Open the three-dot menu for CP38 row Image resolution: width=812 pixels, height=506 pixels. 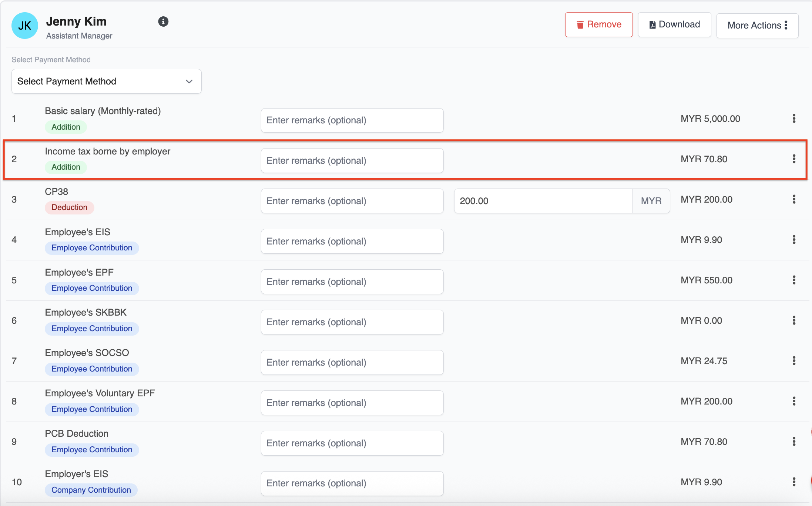click(x=794, y=199)
